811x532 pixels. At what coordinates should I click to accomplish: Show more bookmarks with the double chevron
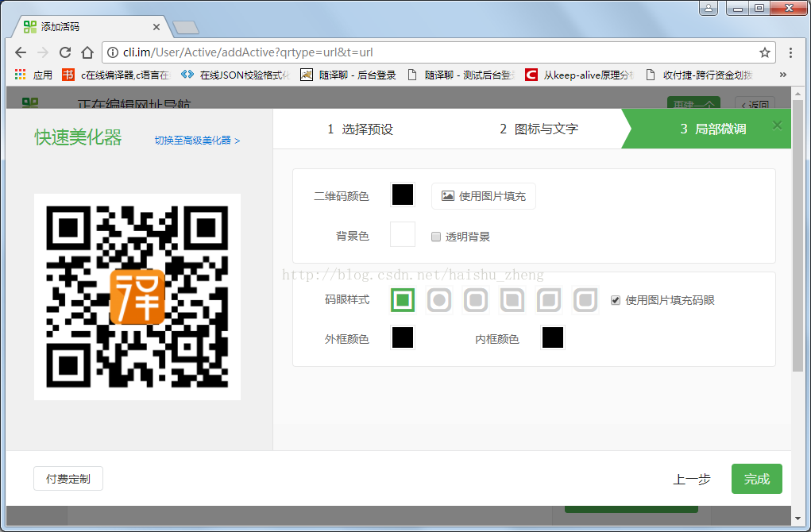coord(783,75)
